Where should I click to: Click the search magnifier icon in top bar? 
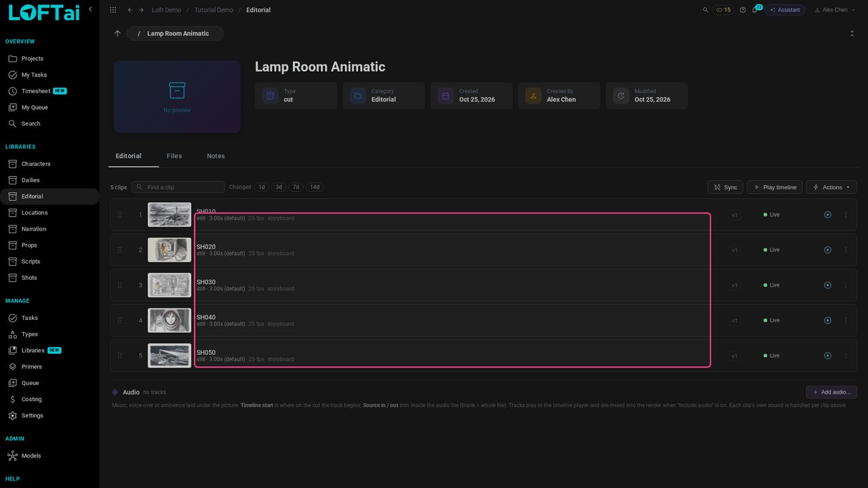pyautogui.click(x=705, y=10)
